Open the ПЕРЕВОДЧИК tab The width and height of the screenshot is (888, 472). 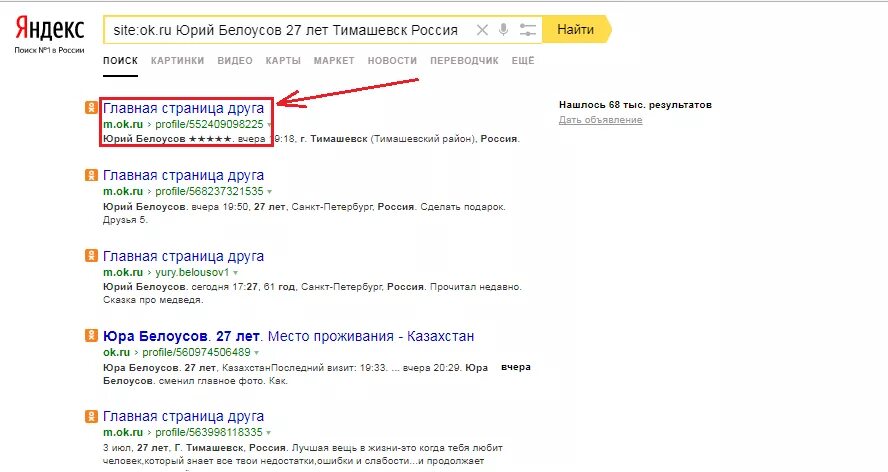(464, 61)
